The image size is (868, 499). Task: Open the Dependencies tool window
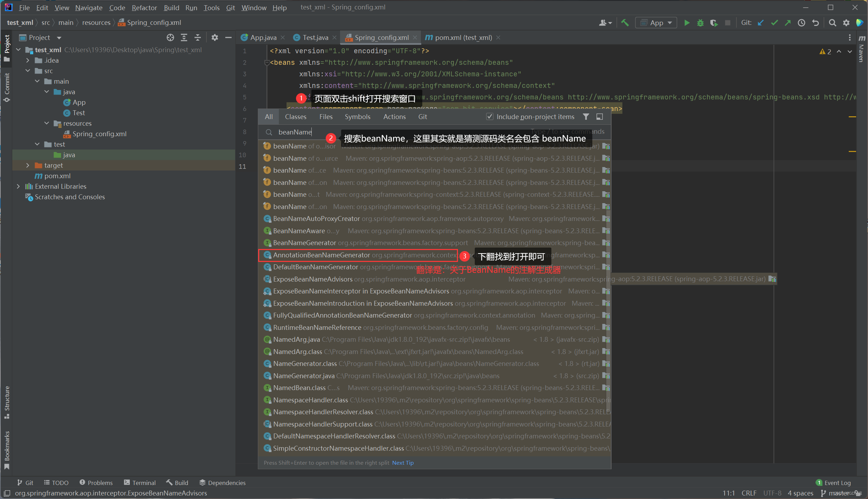pos(223,483)
